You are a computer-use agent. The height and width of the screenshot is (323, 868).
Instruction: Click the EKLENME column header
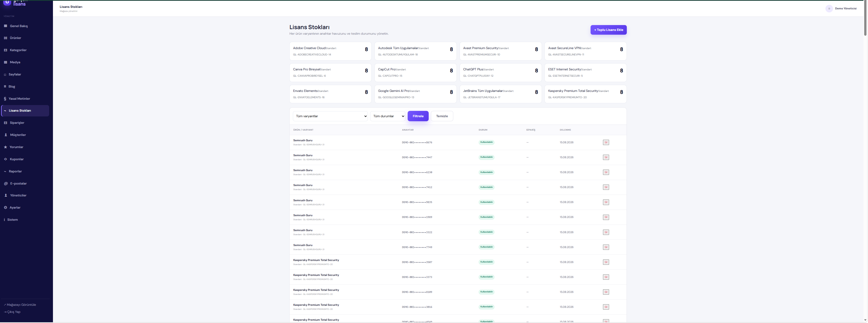565,130
